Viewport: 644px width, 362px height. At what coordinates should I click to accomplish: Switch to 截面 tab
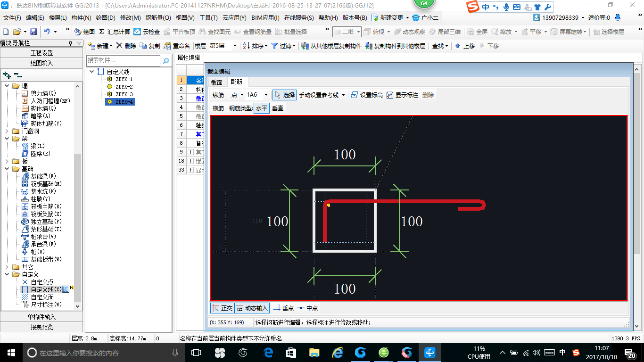pos(217,82)
